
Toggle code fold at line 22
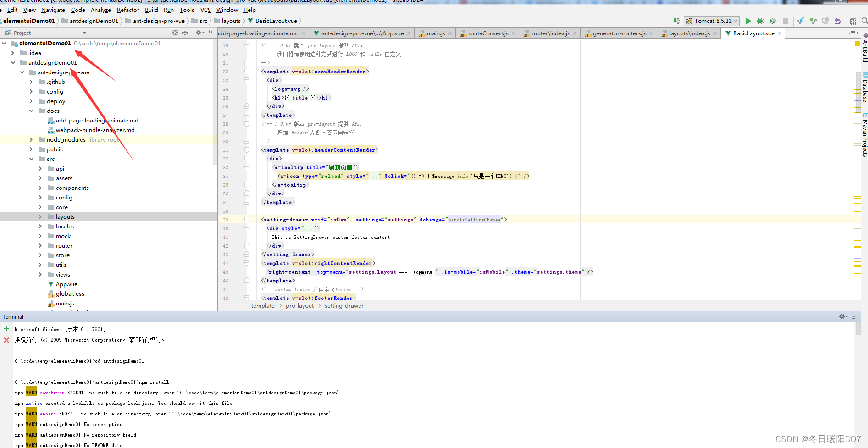247,72
